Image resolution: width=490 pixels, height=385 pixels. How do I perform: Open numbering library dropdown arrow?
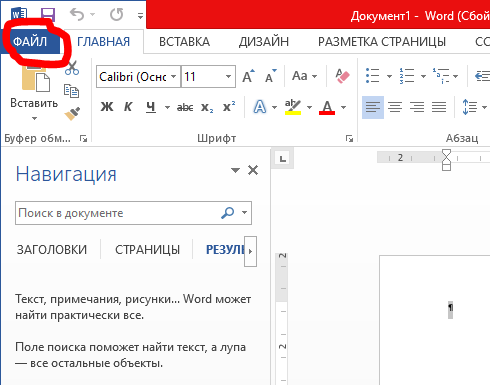(x=423, y=76)
